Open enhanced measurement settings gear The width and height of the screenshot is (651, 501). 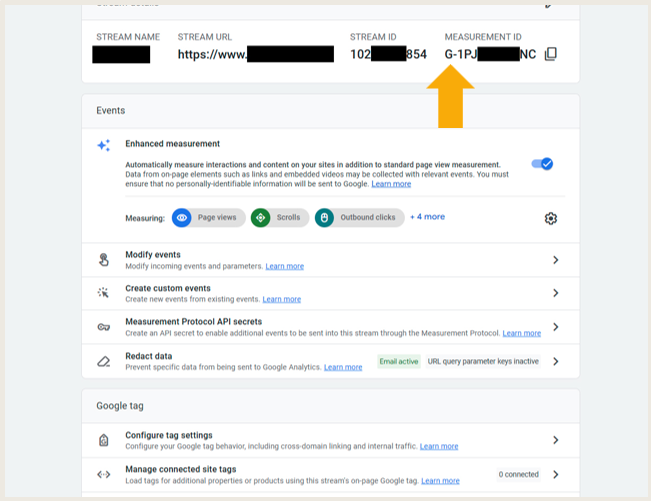pyautogui.click(x=551, y=218)
